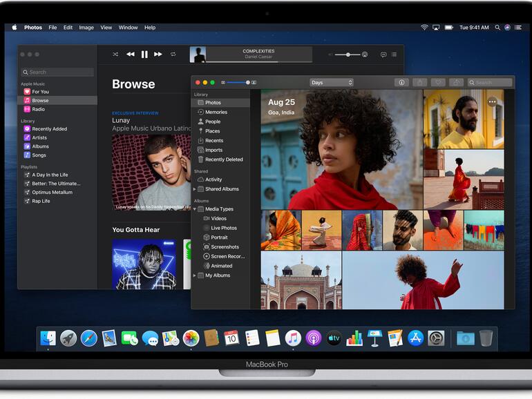Open the File menu
The image size is (532, 399).
coord(53,28)
